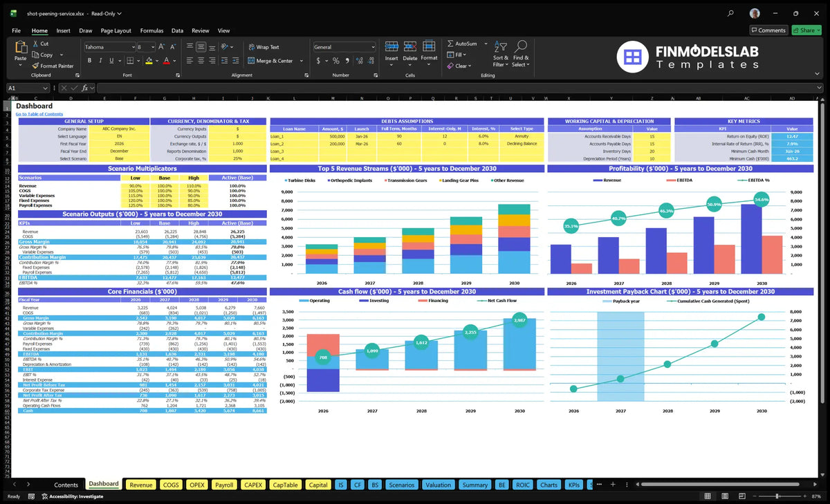Click the Borders grid icon
The image size is (830, 504).
[131, 61]
